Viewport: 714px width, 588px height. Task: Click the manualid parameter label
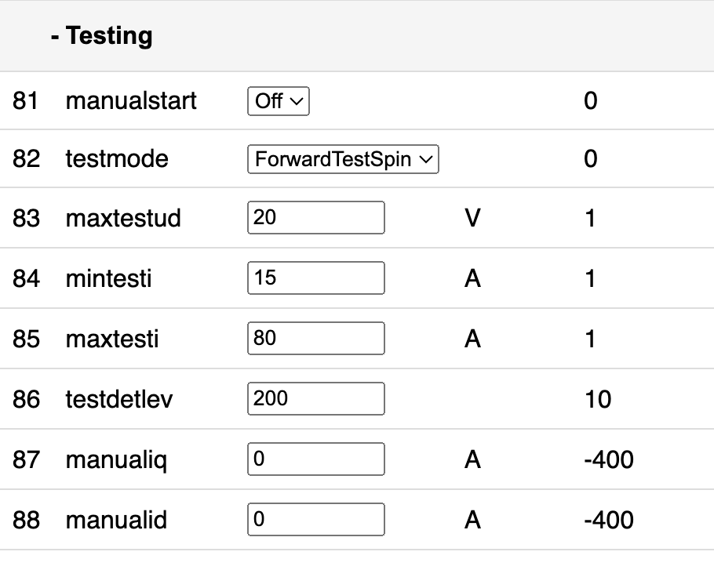point(116,520)
